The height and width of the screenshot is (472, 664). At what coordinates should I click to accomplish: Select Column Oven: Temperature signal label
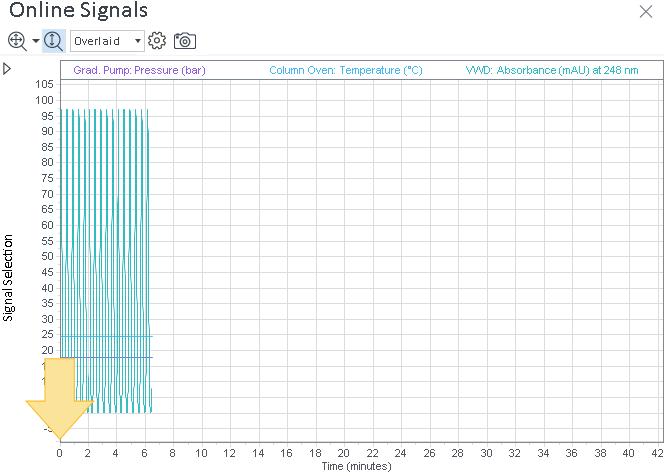coord(346,70)
